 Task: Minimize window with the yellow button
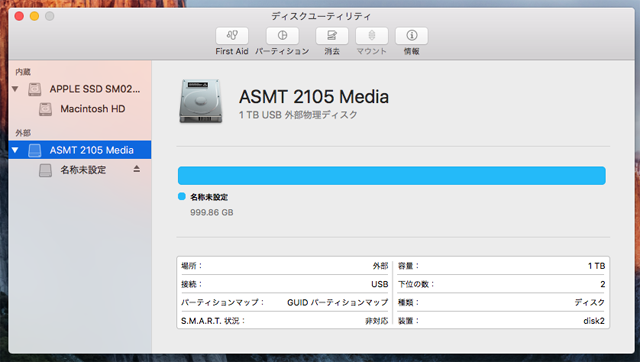(34, 16)
